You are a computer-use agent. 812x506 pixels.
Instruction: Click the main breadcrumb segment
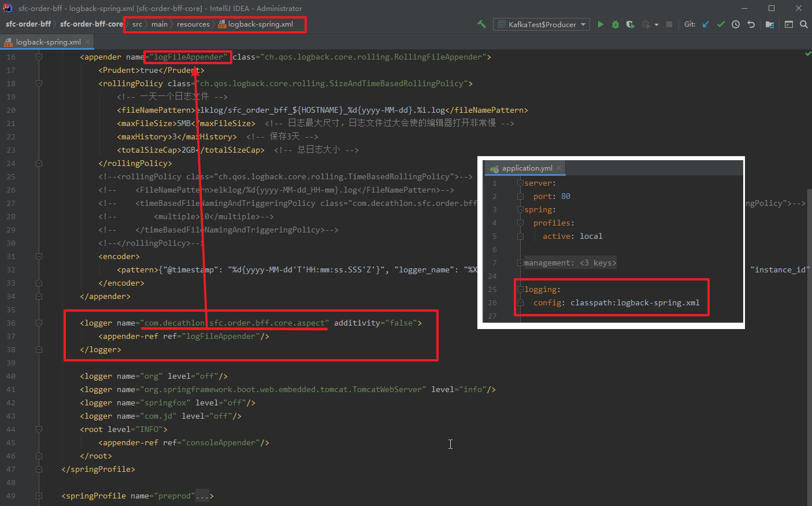tap(160, 24)
